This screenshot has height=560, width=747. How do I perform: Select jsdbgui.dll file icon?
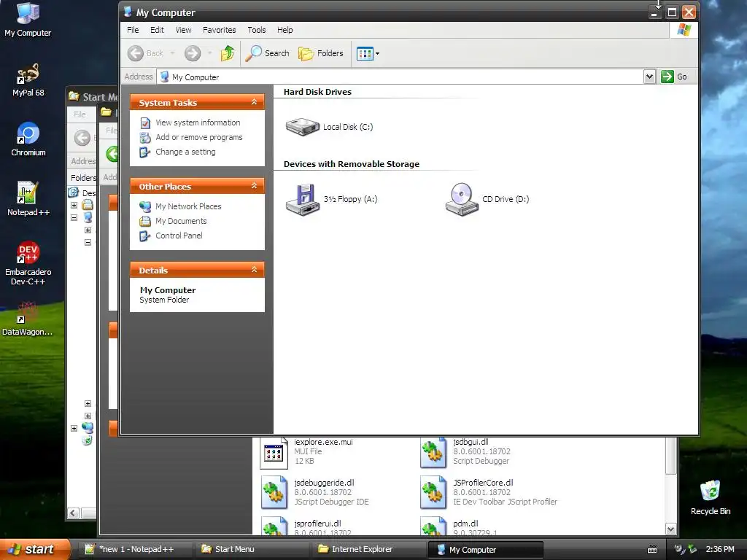click(433, 454)
